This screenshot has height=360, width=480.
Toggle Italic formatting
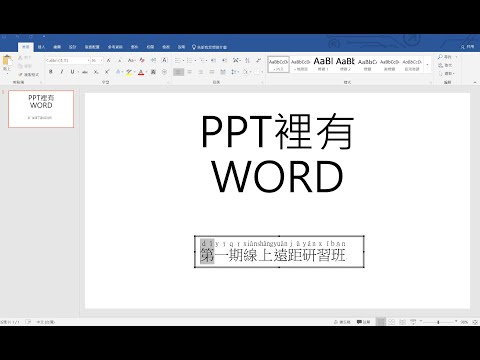(x=61, y=72)
